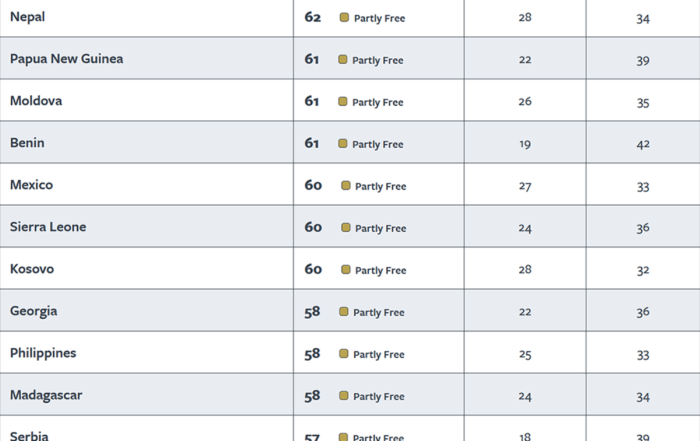Click Papua New Guinea's status square icon

tap(343, 60)
